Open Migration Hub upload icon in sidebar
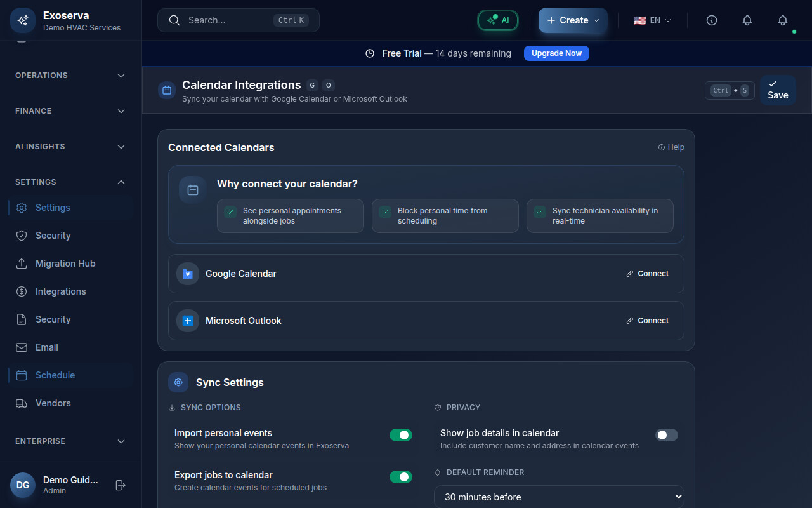Image resolution: width=812 pixels, height=508 pixels. 22,264
